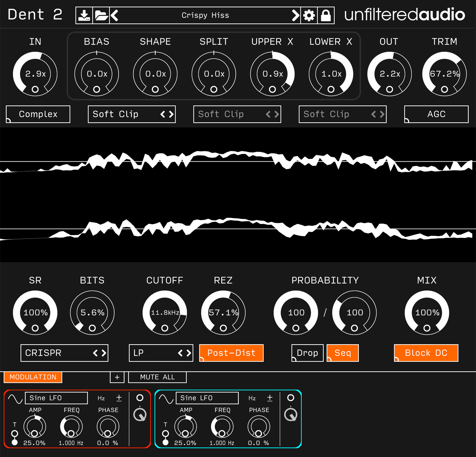The width and height of the screenshot is (476, 457).
Task: Collapse the MODULATION tab
Action: (33, 377)
